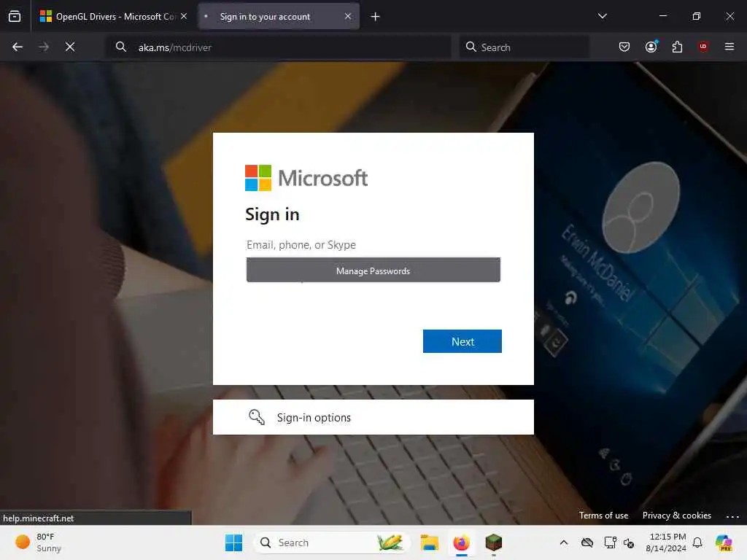Screen dimensions: 747x560
Task: Open the Firefox application menu
Action: tap(729, 47)
